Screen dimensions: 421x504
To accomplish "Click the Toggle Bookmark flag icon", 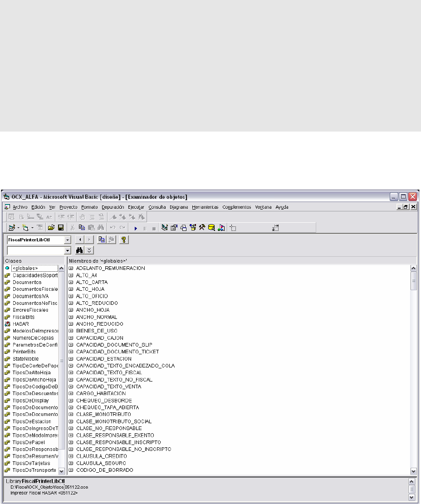I will (x=113, y=217).
